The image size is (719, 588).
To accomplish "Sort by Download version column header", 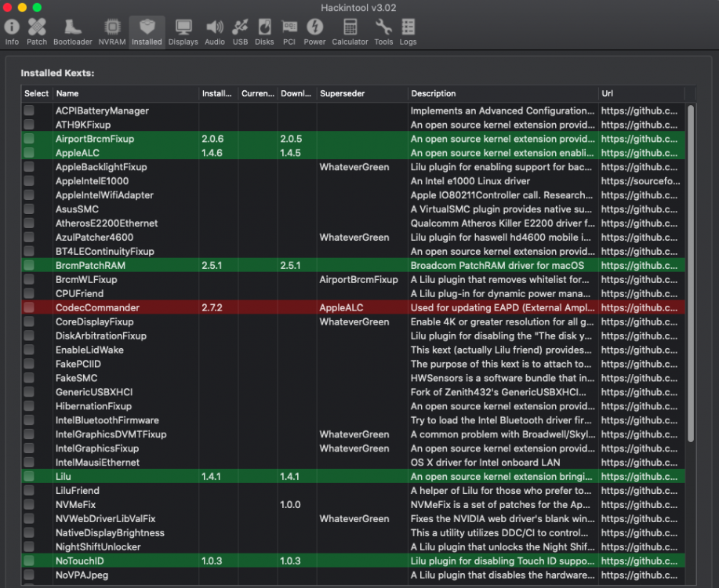I will click(296, 93).
